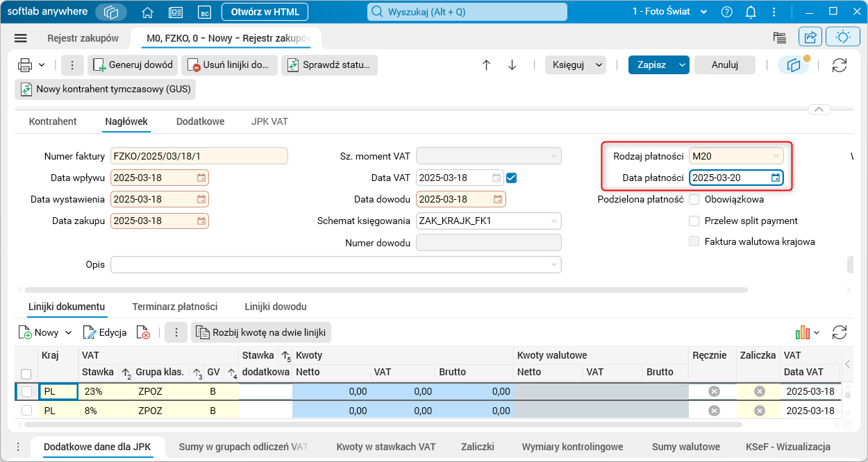Enable Podzielona płatność Obowiązkowa checkbox

[x=694, y=199]
